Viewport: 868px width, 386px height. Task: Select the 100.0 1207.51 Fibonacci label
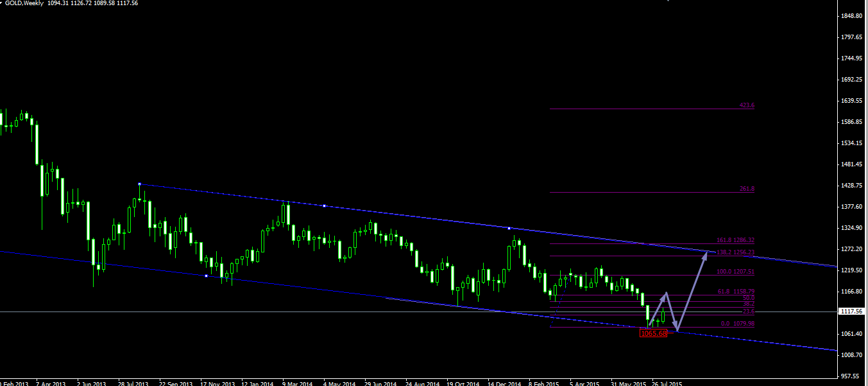pyautogui.click(x=735, y=272)
